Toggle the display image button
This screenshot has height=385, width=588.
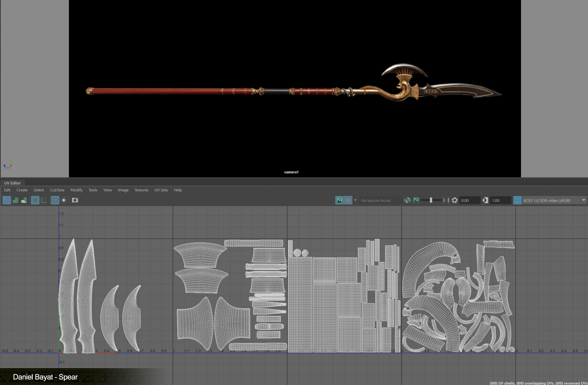[x=339, y=200]
